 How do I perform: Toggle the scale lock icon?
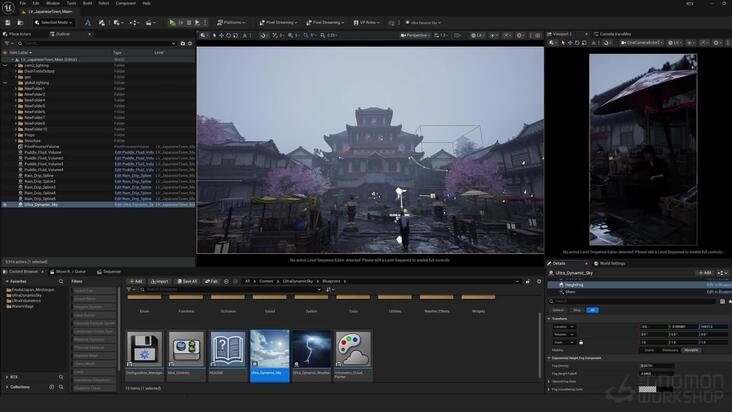point(581,342)
